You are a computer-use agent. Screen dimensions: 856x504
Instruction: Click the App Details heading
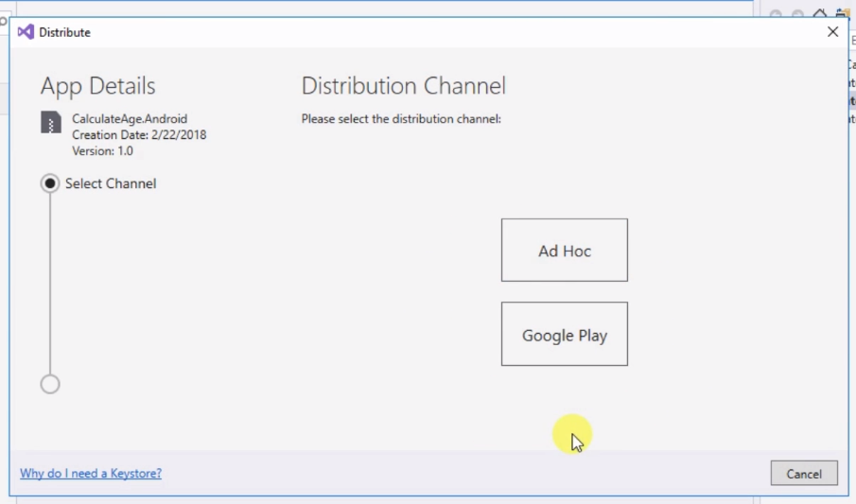point(97,86)
